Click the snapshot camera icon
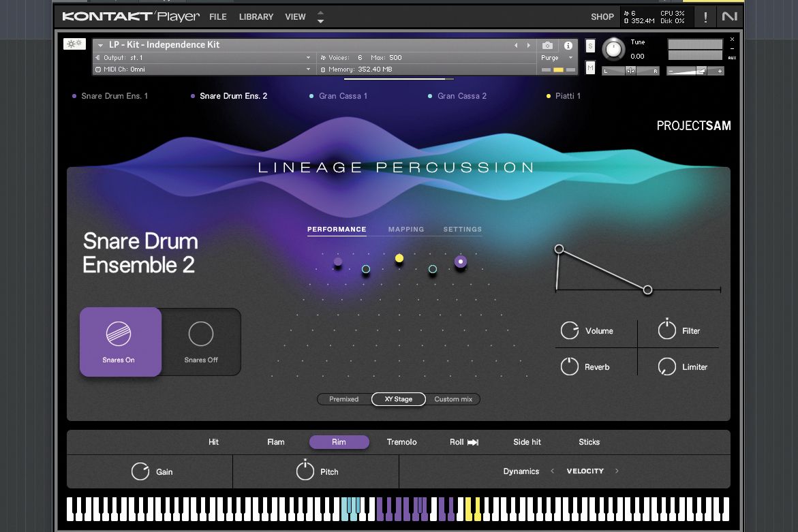Viewport: 798px width, 532px height. [x=547, y=45]
